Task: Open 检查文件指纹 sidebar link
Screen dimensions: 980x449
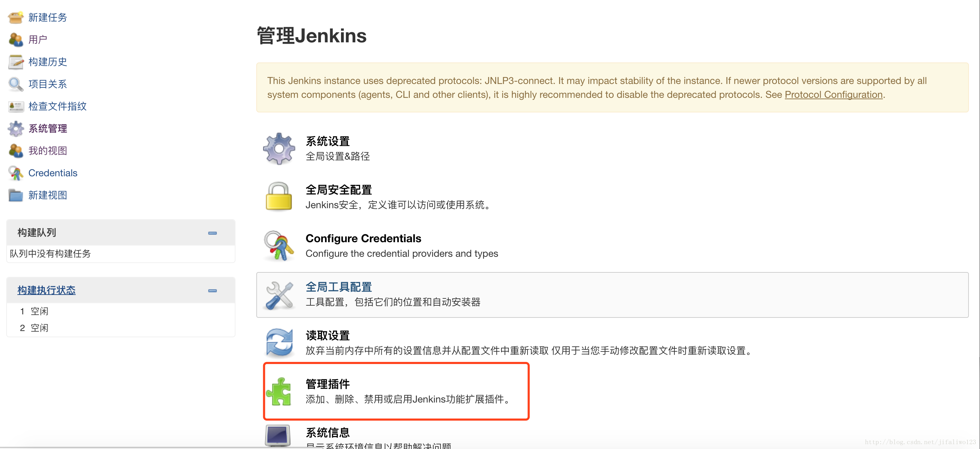Action: [57, 107]
